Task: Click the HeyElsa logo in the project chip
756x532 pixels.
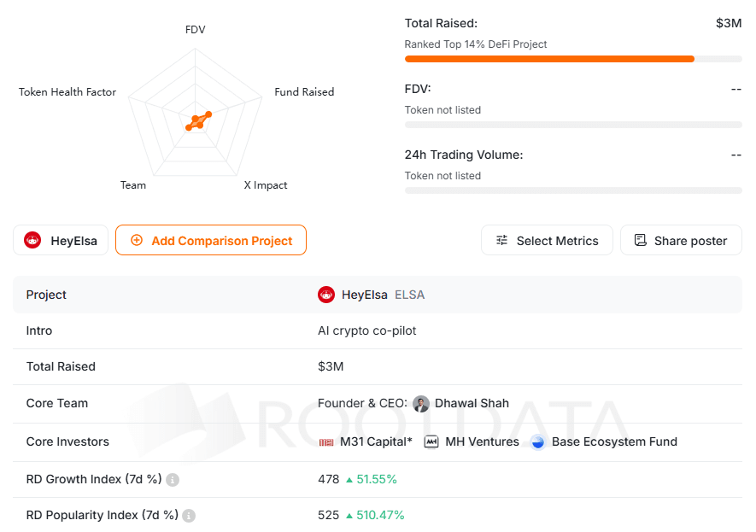Action: click(32, 241)
